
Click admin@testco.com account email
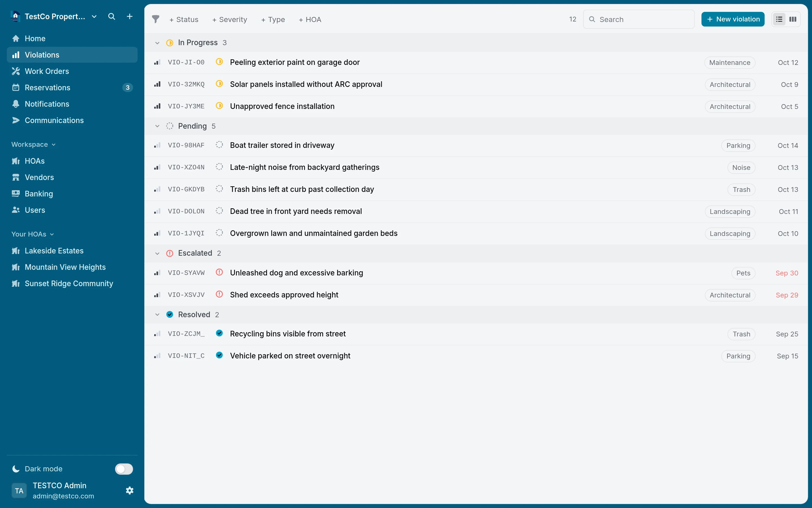[63, 496]
